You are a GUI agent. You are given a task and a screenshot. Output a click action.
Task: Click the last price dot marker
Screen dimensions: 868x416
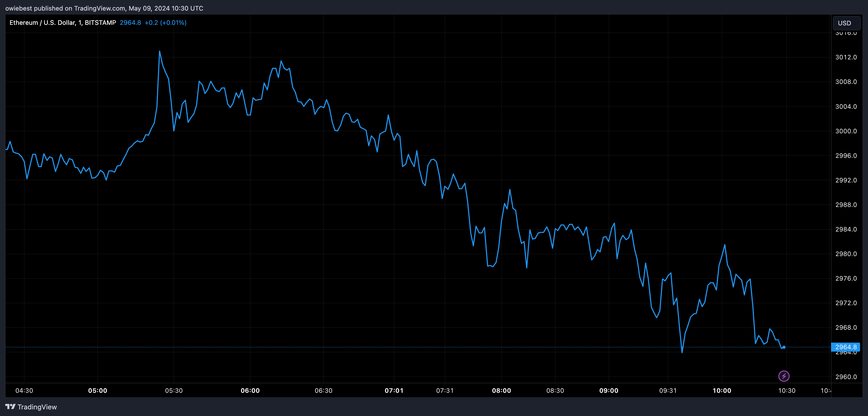pos(784,347)
